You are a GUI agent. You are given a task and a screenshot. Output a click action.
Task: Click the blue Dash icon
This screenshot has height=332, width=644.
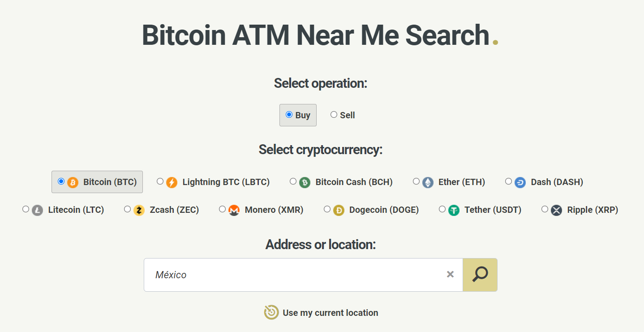520,182
